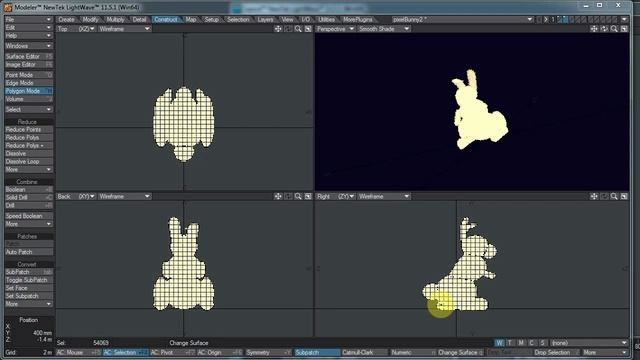Open the Utilities tab
This screenshot has width=640, height=360.
click(x=327, y=20)
